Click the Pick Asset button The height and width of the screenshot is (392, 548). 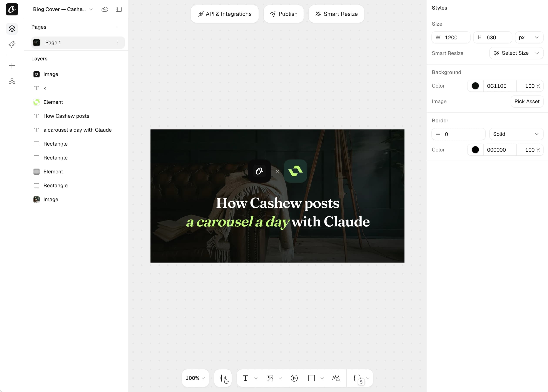pos(527,101)
